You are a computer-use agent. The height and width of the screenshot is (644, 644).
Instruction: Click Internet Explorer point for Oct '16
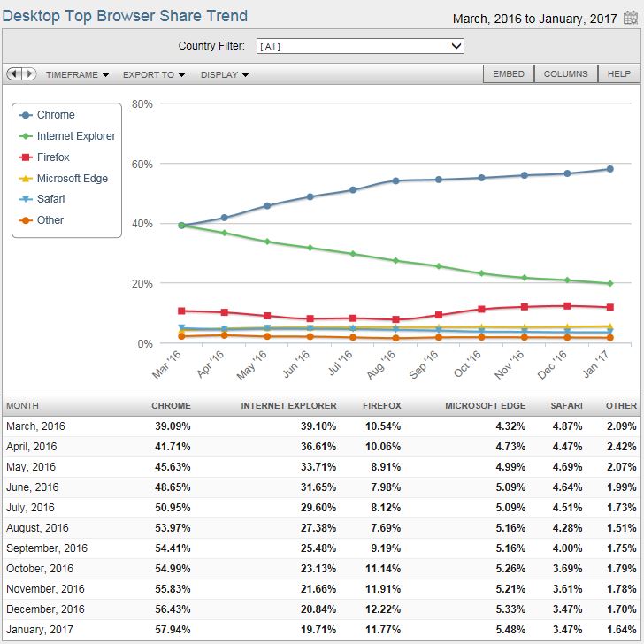481,273
